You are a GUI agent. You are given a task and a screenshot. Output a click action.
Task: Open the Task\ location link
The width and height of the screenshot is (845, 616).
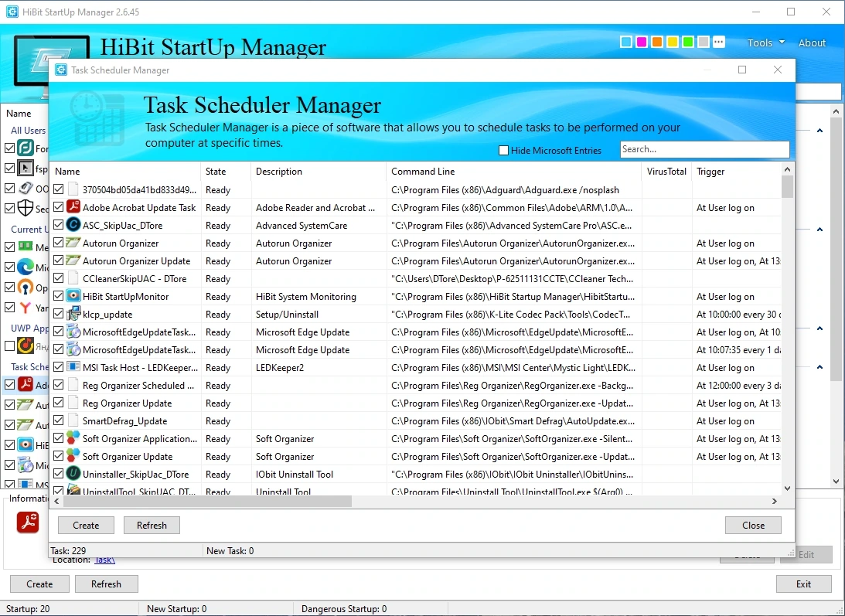coord(104,560)
